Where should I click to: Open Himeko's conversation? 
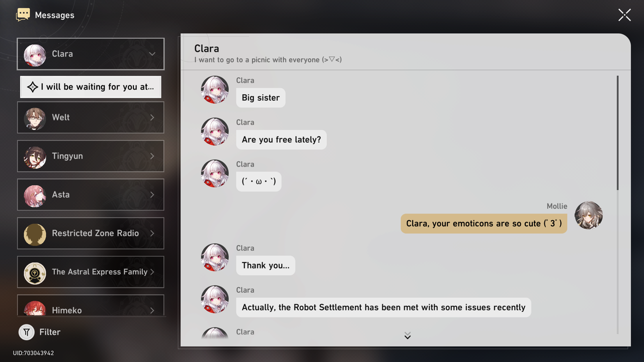pyautogui.click(x=91, y=306)
